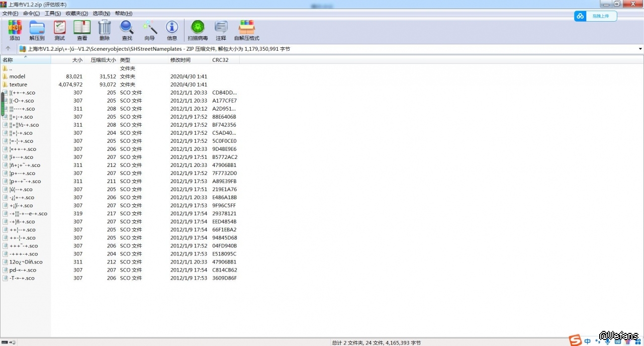Open the 帮助(H) help menu
Viewport: 644px width, 346px height.
124,13
